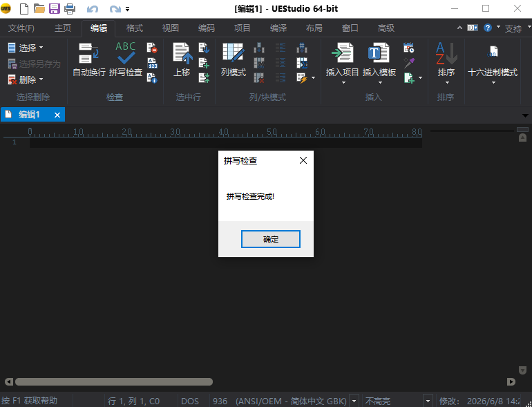Create a new file from the quick access toolbar
The width and height of the screenshot is (532, 407).
(24, 8)
